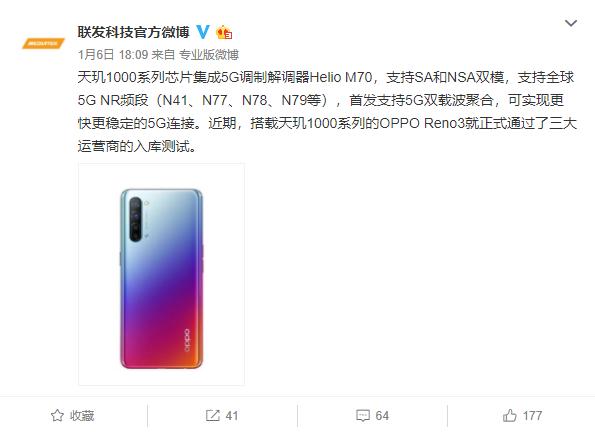This screenshot has width=595, height=432.
Task: Open the 专业版微博 source link
Action: point(209,55)
